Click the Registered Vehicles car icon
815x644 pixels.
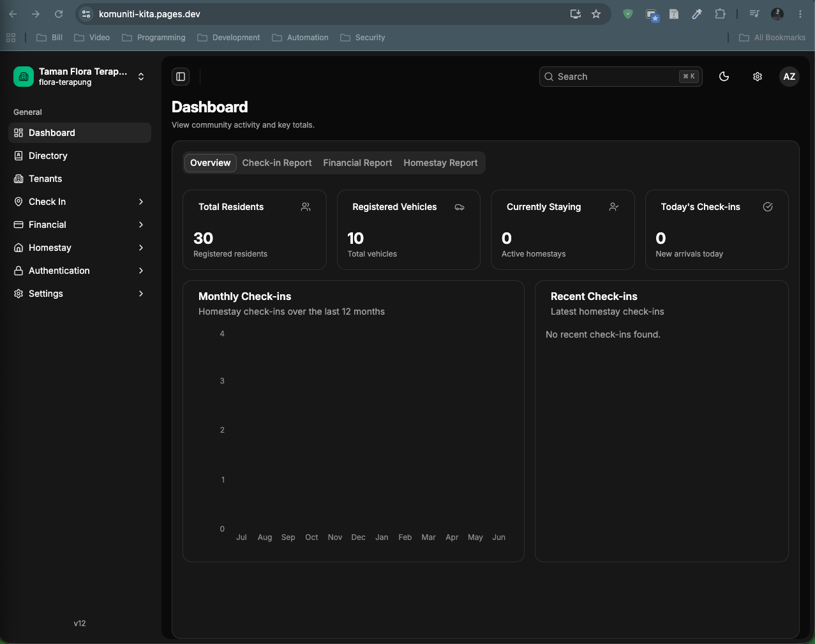point(460,207)
